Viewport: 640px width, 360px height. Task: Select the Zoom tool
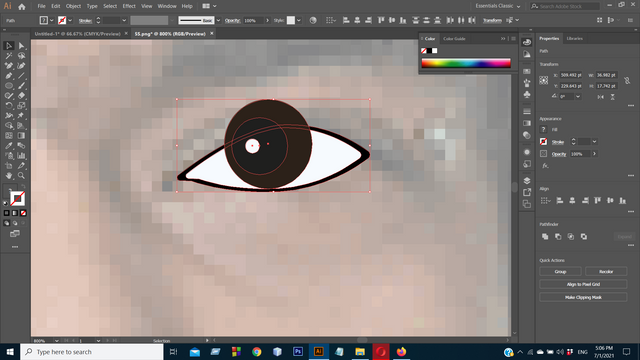click(21, 176)
